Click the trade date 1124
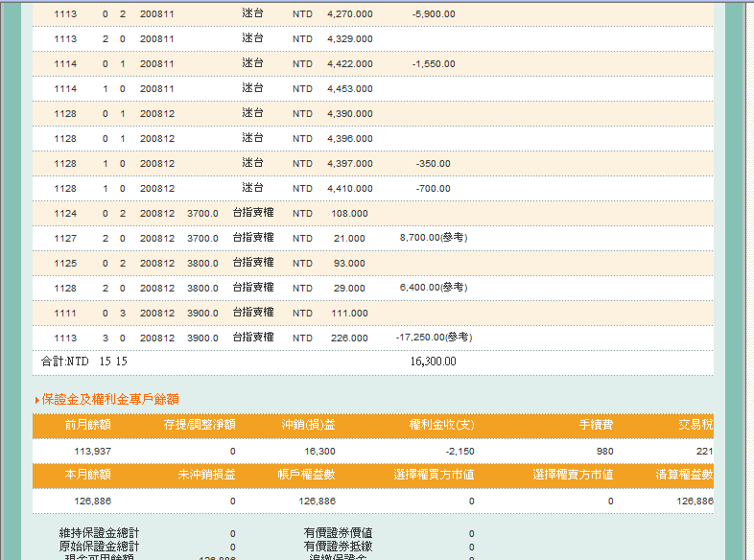 point(65,214)
